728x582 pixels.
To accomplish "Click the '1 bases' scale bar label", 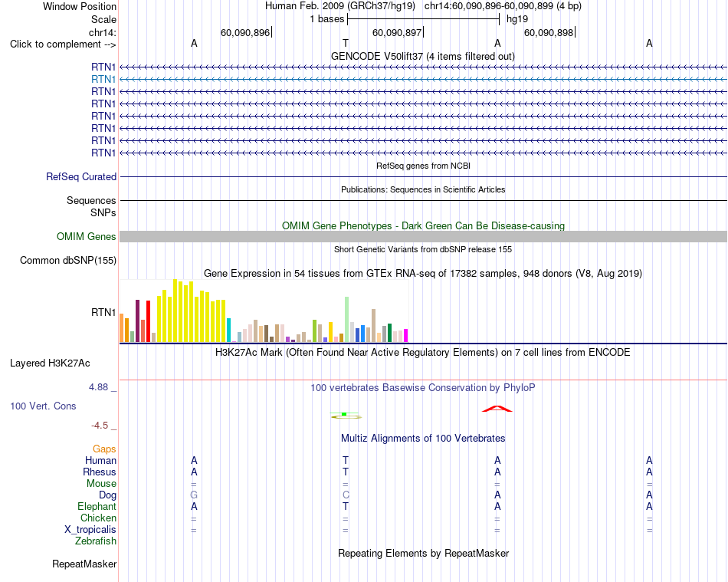I will 327,19.
